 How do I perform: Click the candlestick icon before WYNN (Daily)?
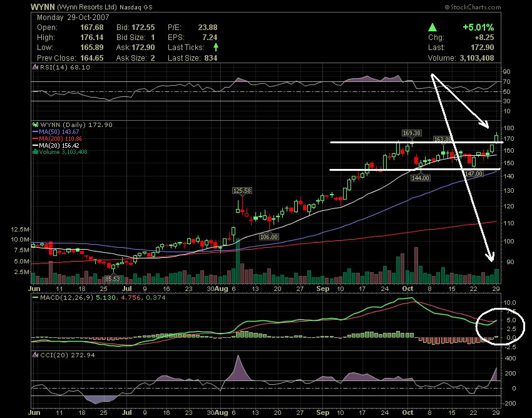(x=35, y=125)
